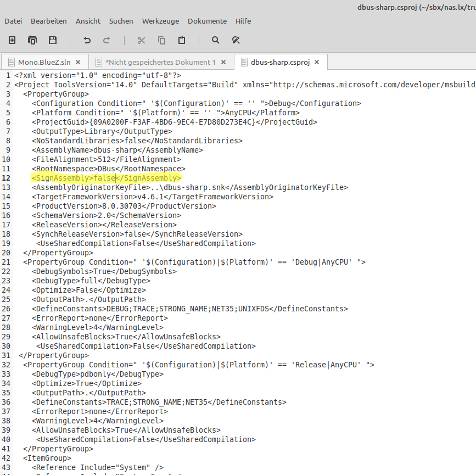Click the Mono.BlueZ.sln tab file icon
The width and height of the screenshot is (476, 475).
pyautogui.click(x=11, y=62)
